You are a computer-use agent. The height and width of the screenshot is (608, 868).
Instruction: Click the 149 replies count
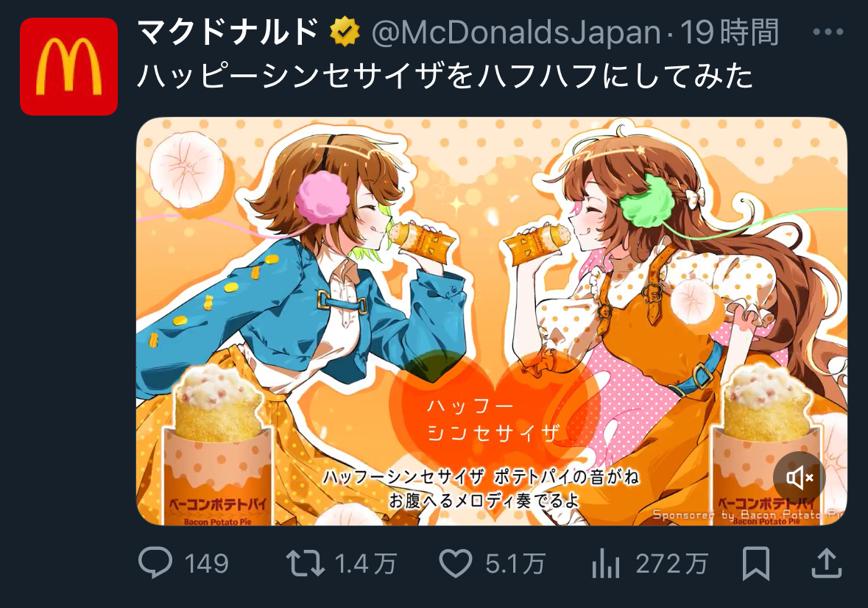206,565
